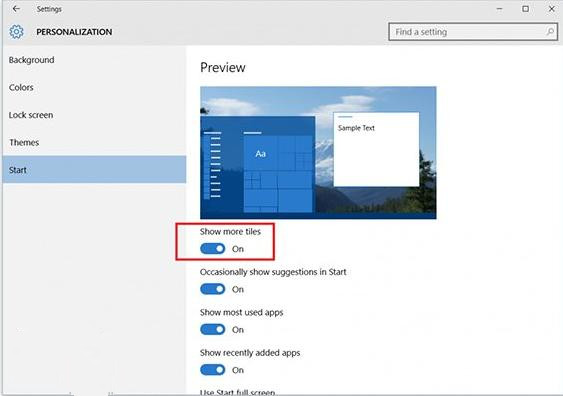563x396 pixels.
Task: Turn off Show more tiles toggle
Action: (213, 248)
